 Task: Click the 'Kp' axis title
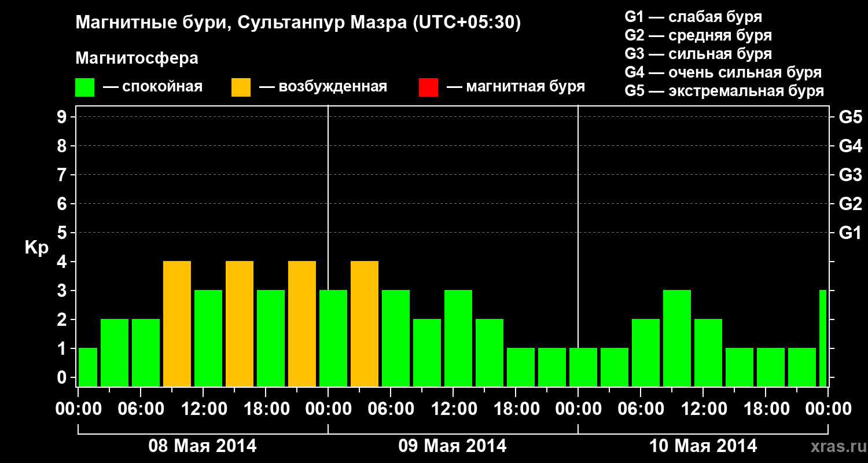[36, 248]
